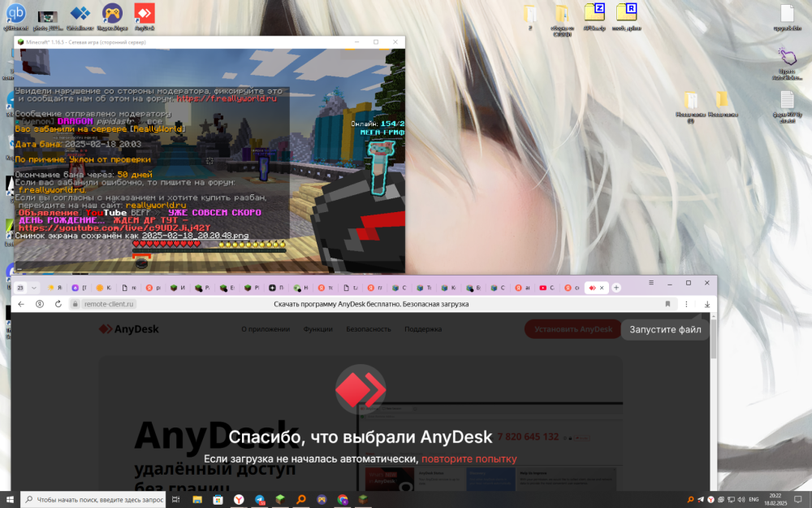Open the browser hamburger main menu
This screenshot has width=812, height=508.
point(651,283)
